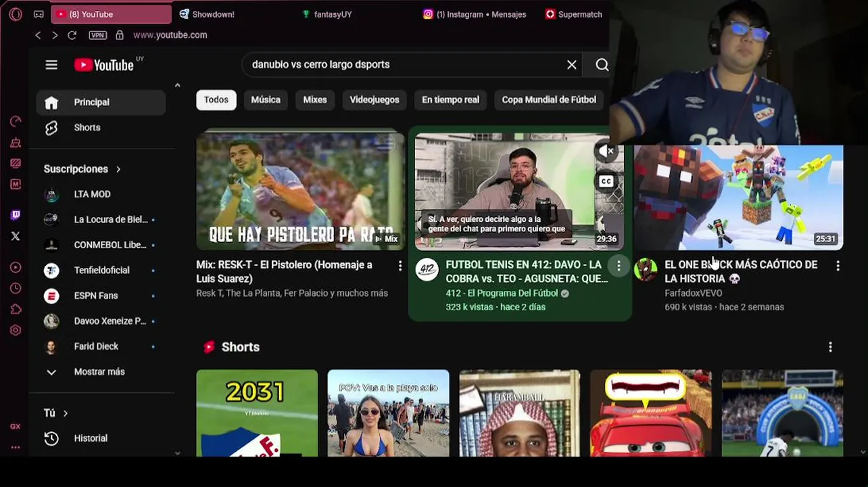Screen dimensions: 868x487
Task: Open GX Control speedometer icon in sidebar
Action: click(x=16, y=122)
